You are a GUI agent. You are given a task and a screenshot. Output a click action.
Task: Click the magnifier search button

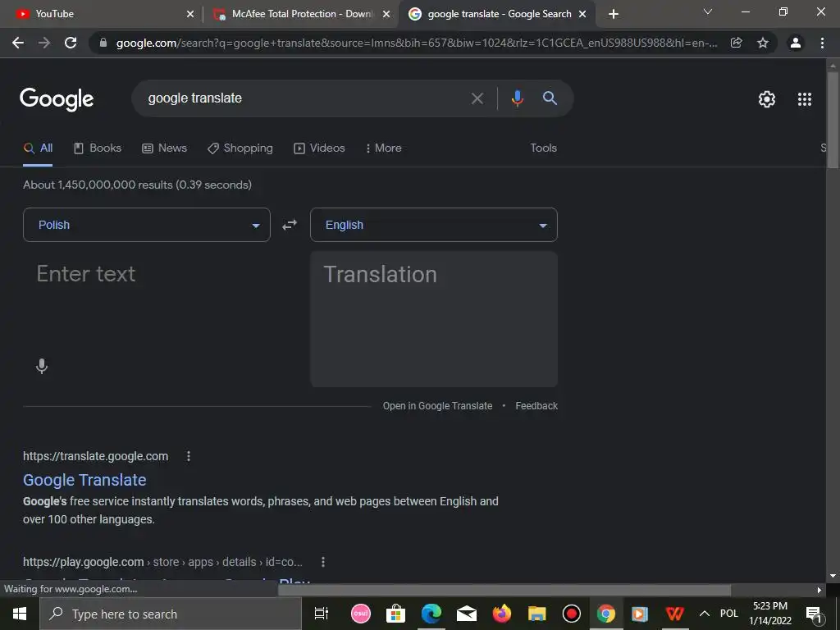(x=550, y=98)
